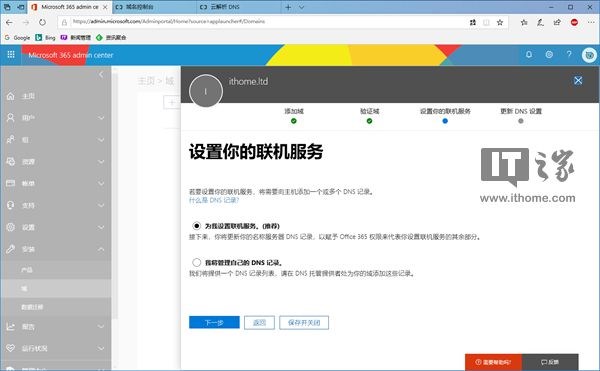Click the 添加域 wizard step

point(293,115)
